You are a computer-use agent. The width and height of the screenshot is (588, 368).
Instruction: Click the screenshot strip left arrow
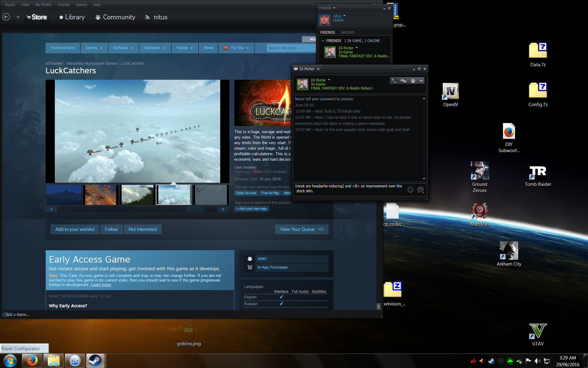pos(51,209)
